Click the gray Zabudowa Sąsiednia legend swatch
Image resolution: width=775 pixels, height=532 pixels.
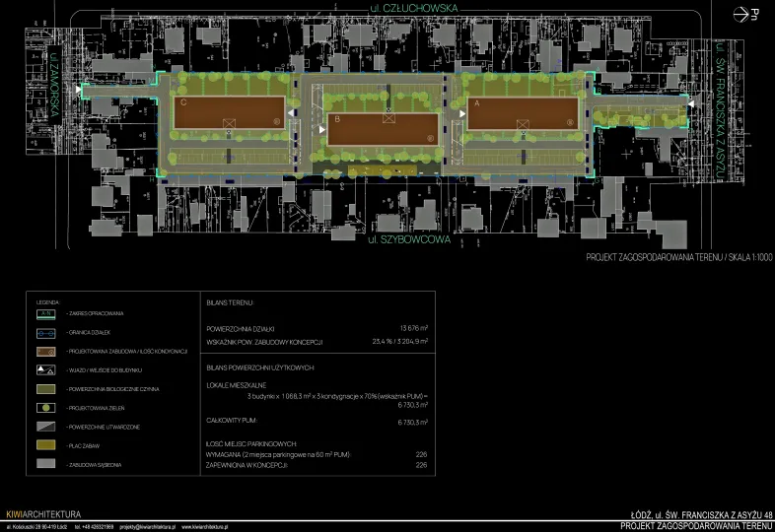click(x=45, y=464)
